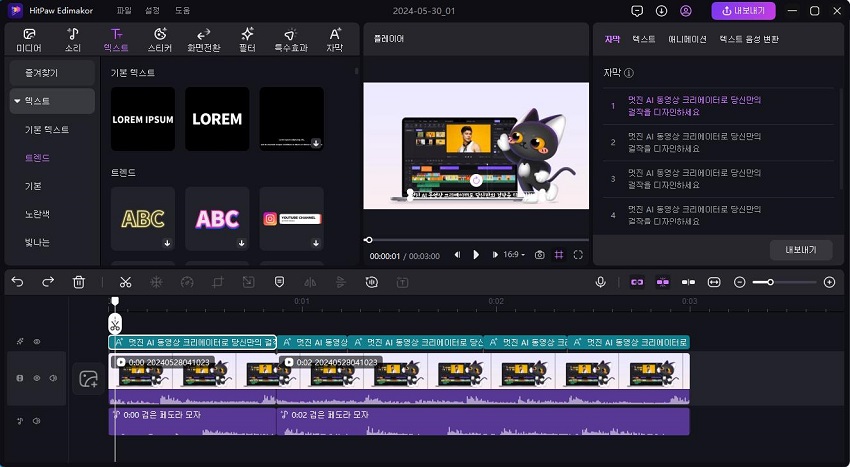Fit timeline to window width
The width and height of the screenshot is (850, 467).
click(x=714, y=282)
